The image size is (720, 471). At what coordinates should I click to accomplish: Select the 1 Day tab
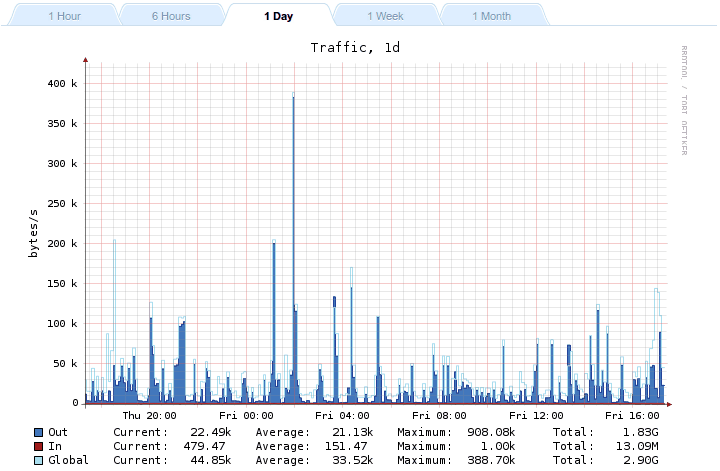(279, 16)
